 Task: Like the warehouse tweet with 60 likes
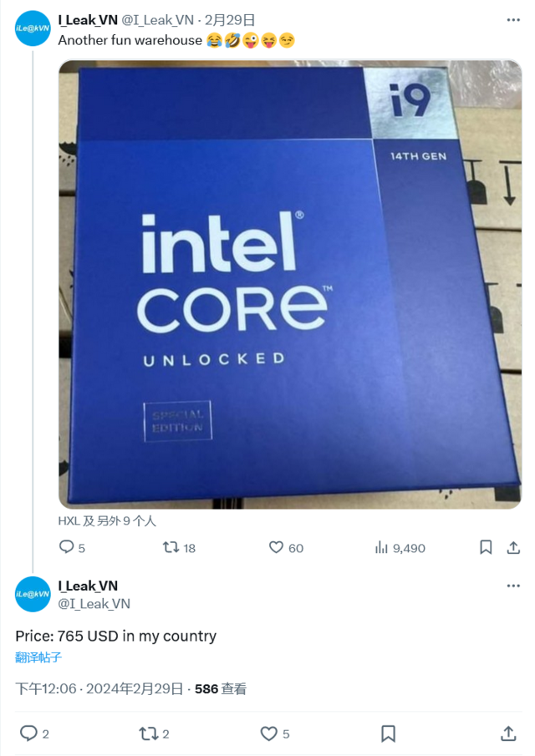pos(276,547)
